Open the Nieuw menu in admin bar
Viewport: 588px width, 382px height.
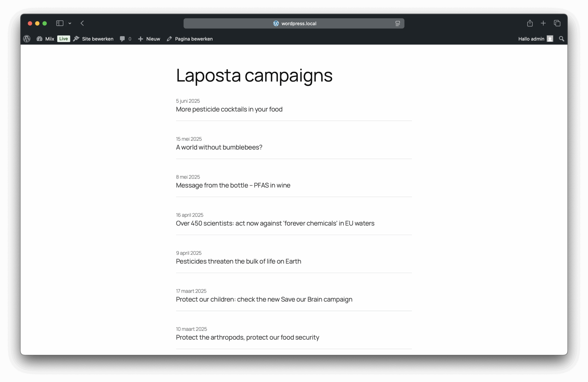[x=149, y=39]
